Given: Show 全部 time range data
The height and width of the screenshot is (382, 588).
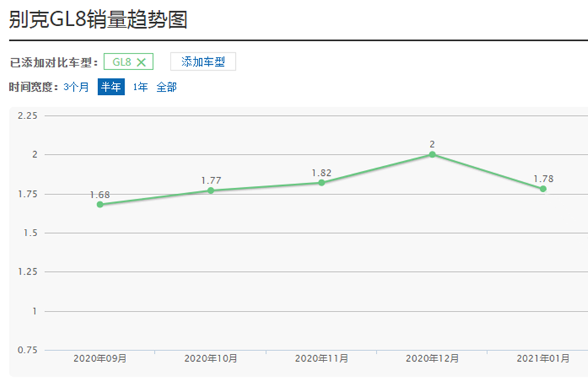Looking at the screenshot, I should (x=166, y=87).
